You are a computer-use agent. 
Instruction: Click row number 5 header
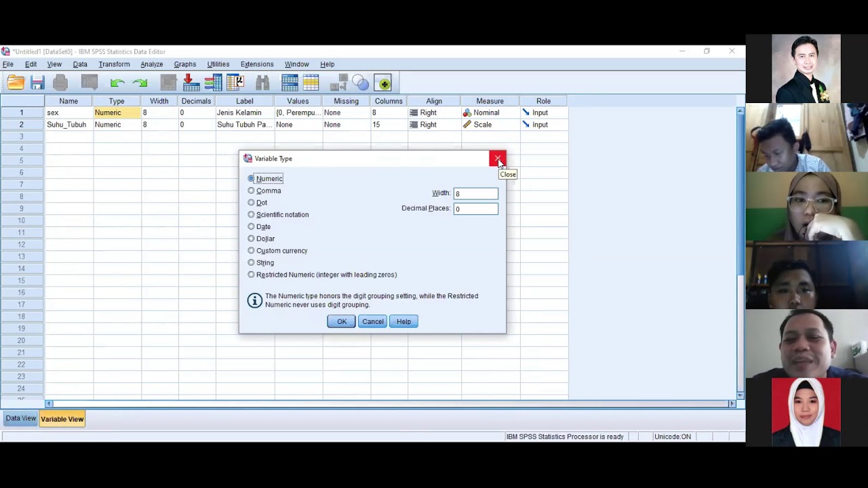tap(22, 161)
